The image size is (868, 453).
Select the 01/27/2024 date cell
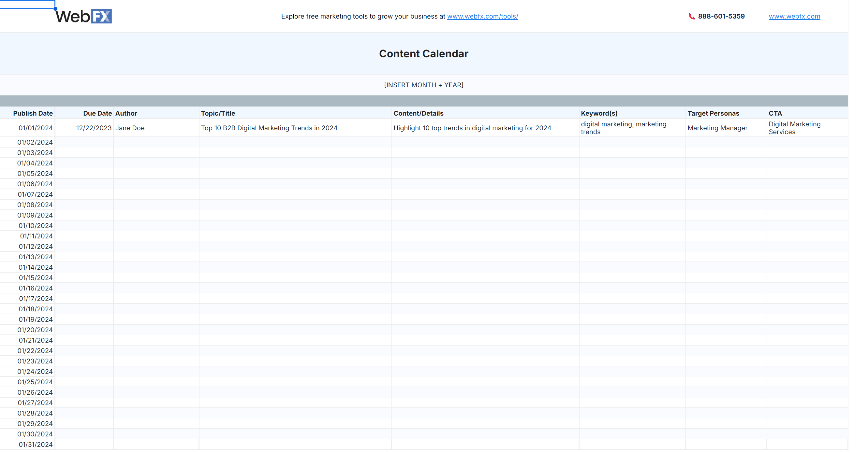tap(27, 403)
